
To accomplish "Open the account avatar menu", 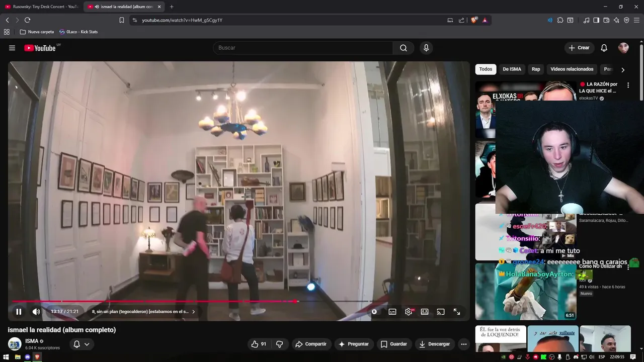I will (623, 48).
